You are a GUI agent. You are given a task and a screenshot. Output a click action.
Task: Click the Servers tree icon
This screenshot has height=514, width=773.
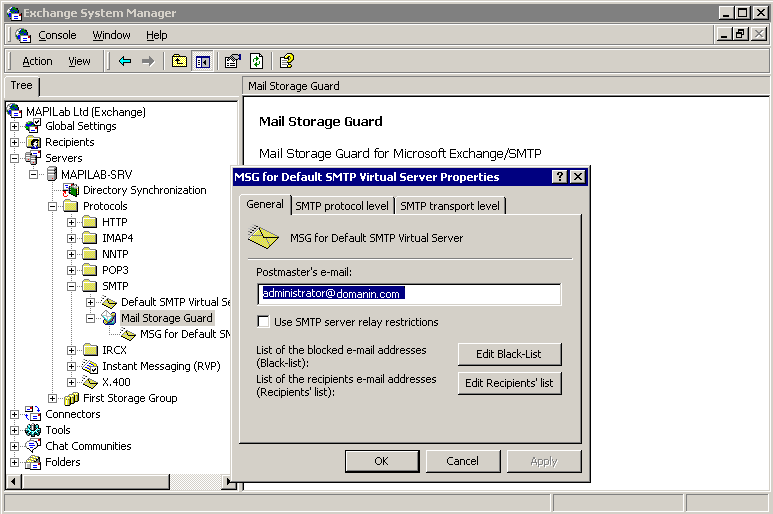pos(33,158)
